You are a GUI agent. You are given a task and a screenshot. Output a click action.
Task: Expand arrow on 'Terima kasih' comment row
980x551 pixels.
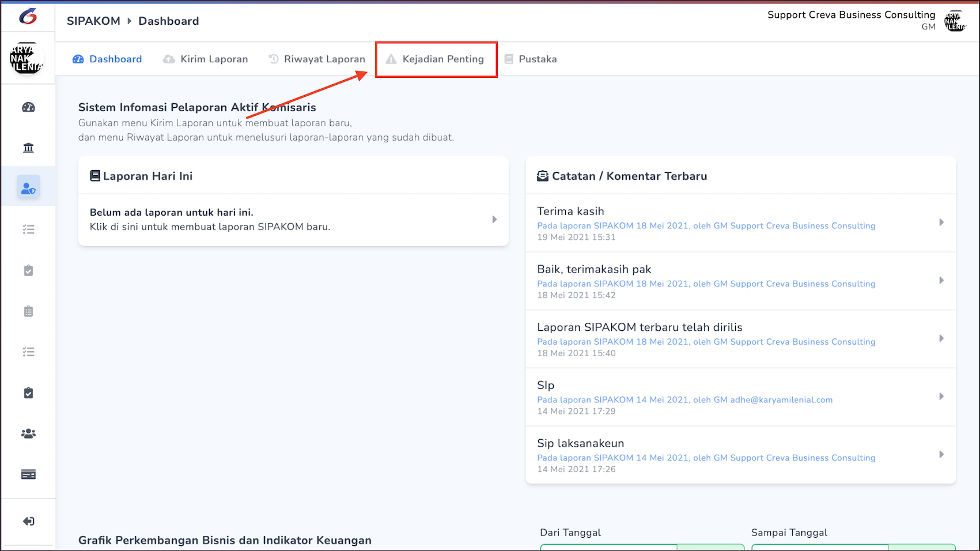[941, 222]
